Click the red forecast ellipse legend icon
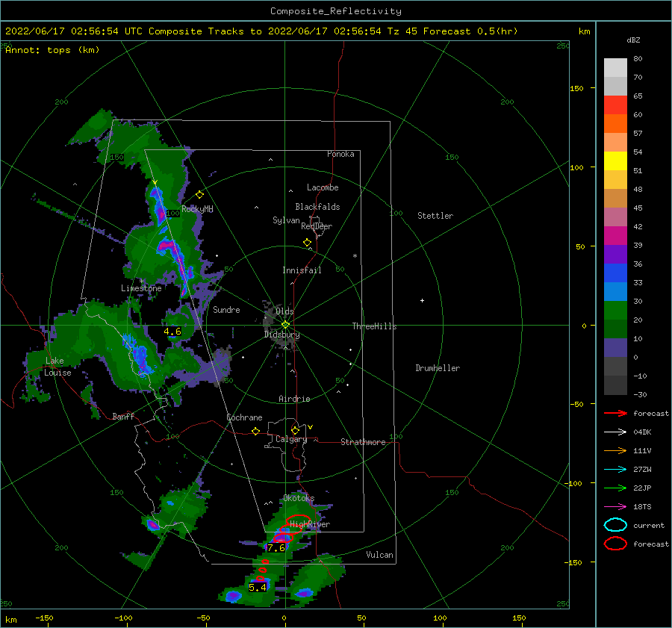This screenshot has width=672, height=628. (615, 544)
